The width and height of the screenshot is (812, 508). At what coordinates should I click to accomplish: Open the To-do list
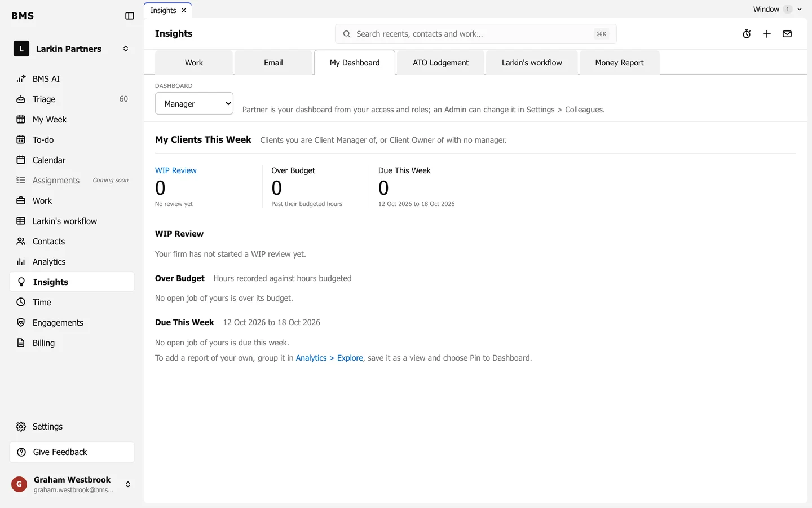(72, 140)
